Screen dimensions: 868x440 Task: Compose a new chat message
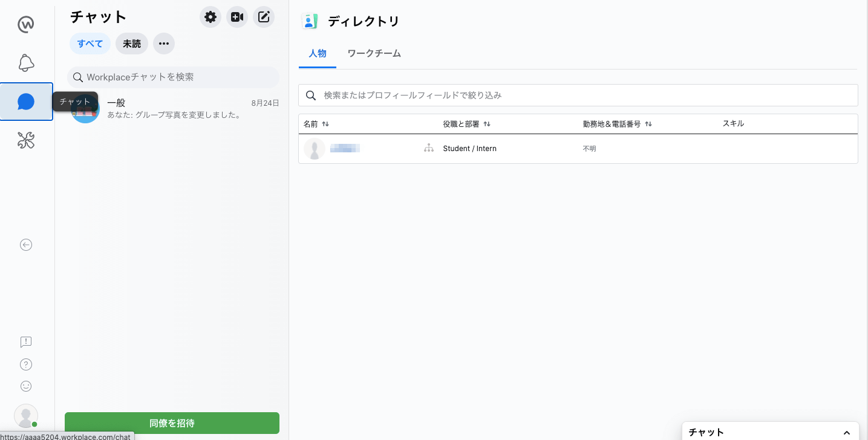pos(264,17)
